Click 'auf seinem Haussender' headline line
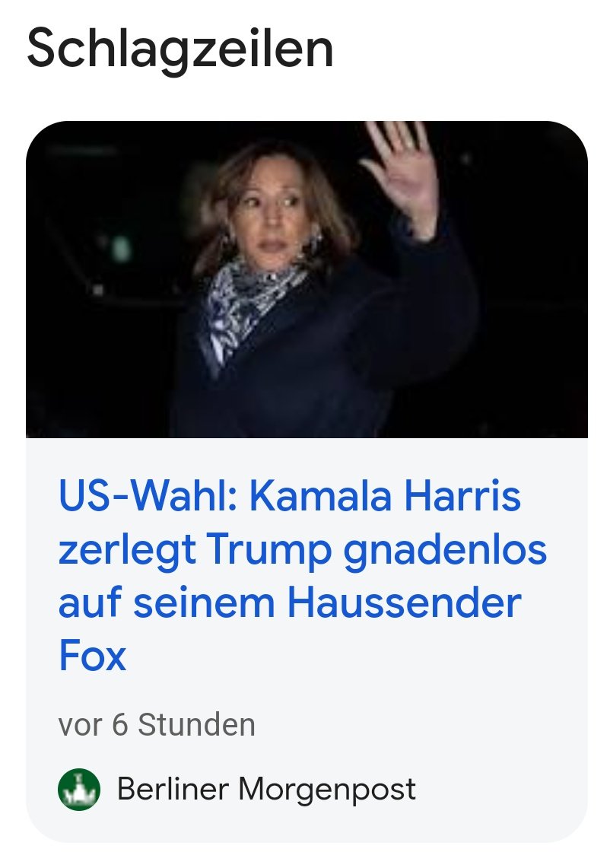Screen dimensions: 610x868 pyautogui.click(x=290, y=603)
